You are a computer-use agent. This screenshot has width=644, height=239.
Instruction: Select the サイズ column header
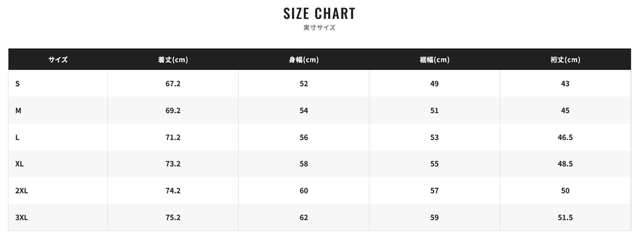point(58,59)
